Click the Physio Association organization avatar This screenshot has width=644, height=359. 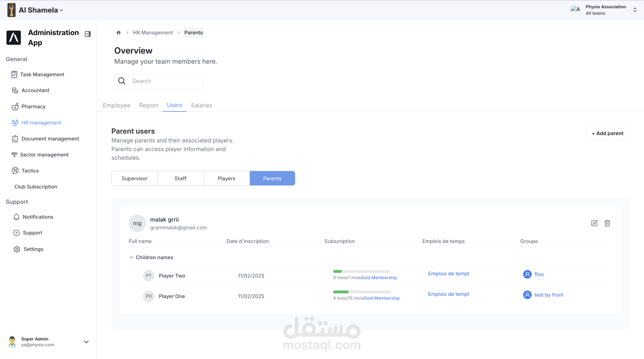coord(575,9)
